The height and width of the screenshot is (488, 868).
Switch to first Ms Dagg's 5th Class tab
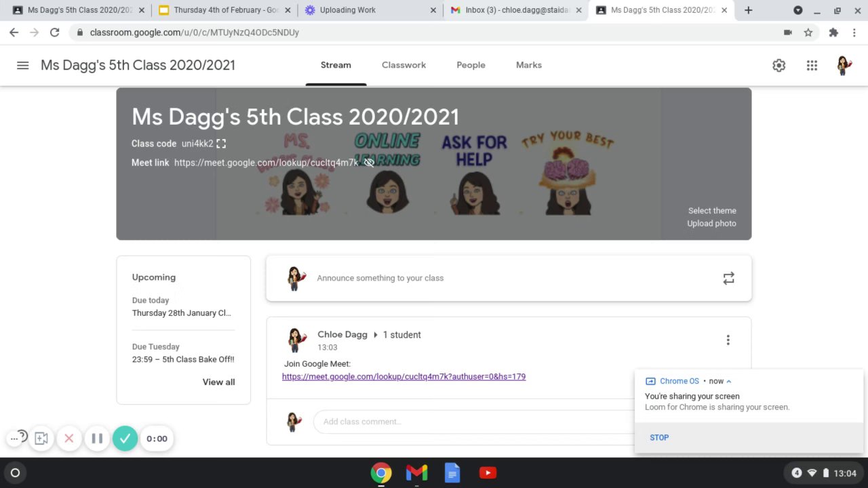point(79,10)
